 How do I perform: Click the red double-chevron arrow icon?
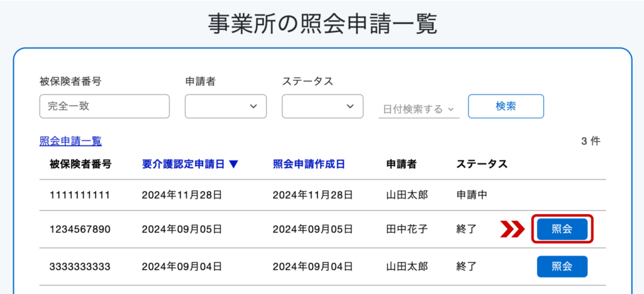[512, 229]
